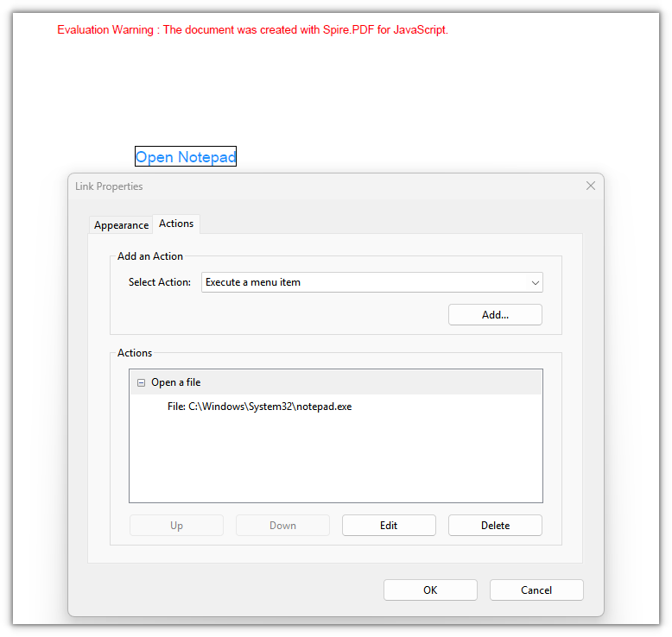Screen dimensions: 672x637
Task: Select the Open a file row
Action: click(x=336, y=382)
